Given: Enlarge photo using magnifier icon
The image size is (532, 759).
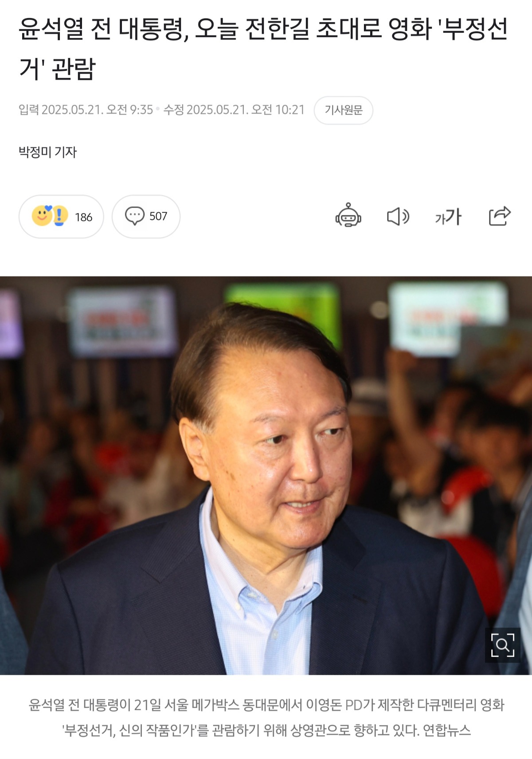Looking at the screenshot, I should point(502,645).
